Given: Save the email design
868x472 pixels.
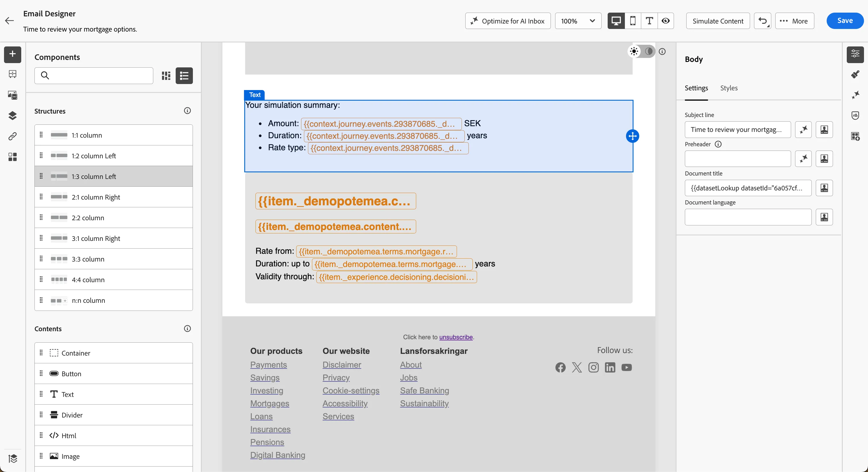Looking at the screenshot, I should coord(845,21).
